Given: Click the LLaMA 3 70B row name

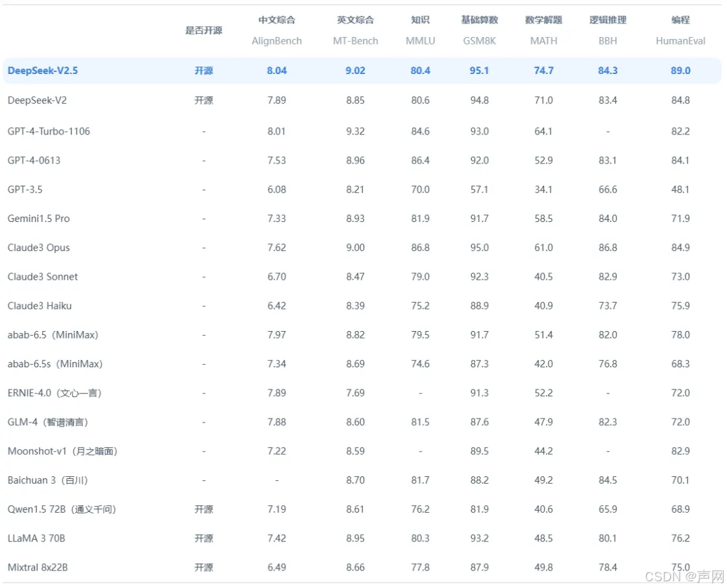Looking at the screenshot, I should pos(36,538).
